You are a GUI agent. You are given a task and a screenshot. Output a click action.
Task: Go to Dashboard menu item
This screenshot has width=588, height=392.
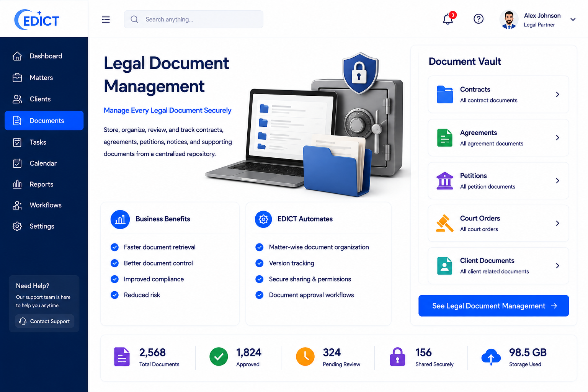pos(44,56)
